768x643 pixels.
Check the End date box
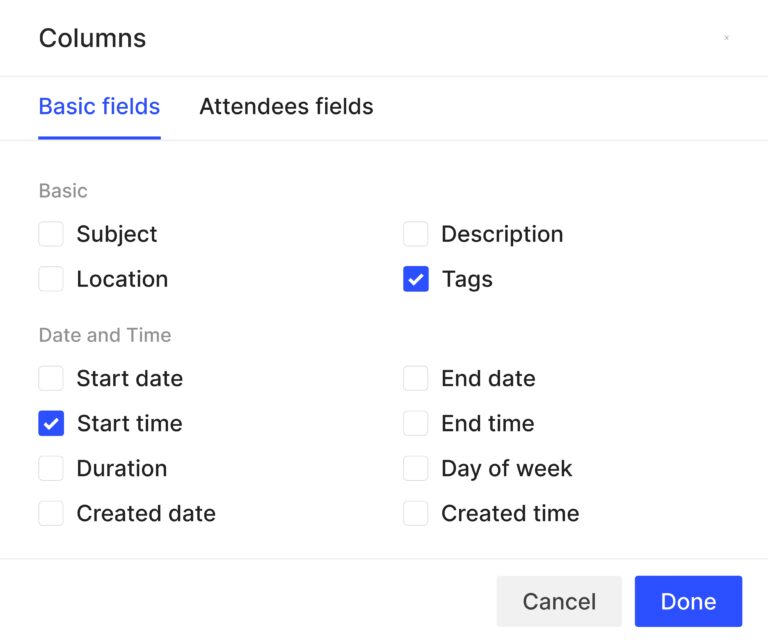(x=416, y=379)
